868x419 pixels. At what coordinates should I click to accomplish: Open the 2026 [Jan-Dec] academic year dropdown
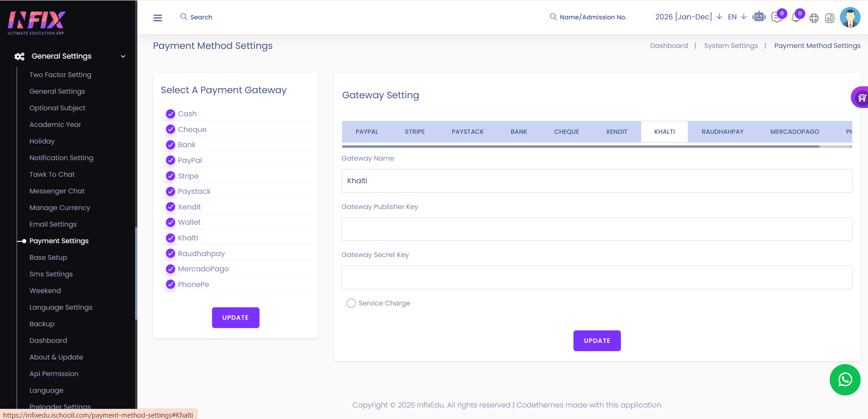click(x=689, y=17)
